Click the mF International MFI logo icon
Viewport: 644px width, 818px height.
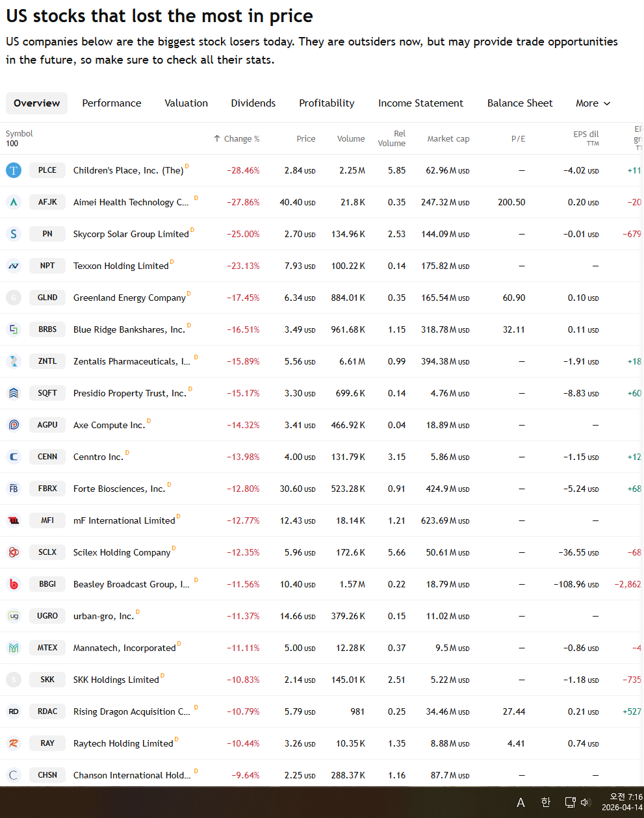(x=14, y=520)
